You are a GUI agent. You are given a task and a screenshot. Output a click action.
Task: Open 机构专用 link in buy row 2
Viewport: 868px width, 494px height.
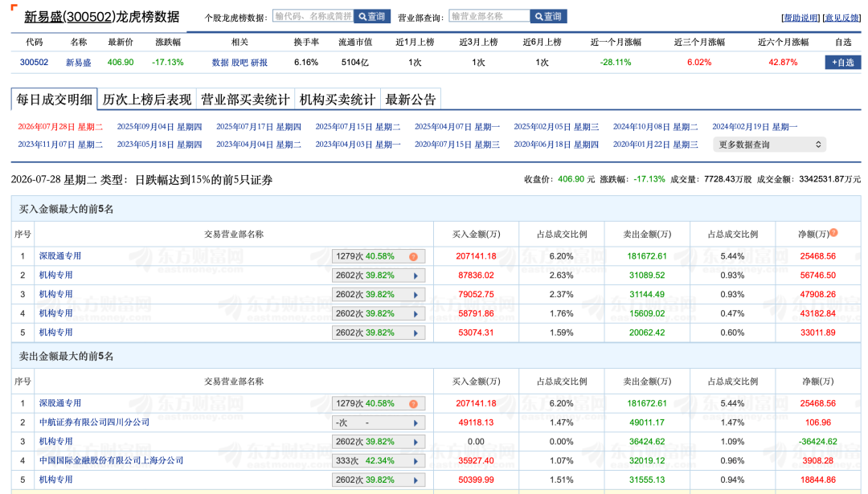(x=56, y=275)
